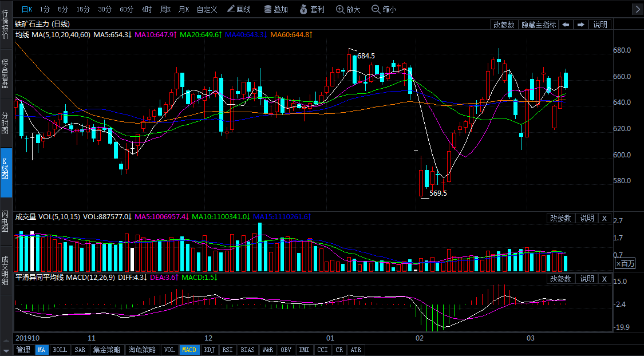Open the 画线 drawing tool
Screen dimensions: 644x356
[x=239, y=9]
